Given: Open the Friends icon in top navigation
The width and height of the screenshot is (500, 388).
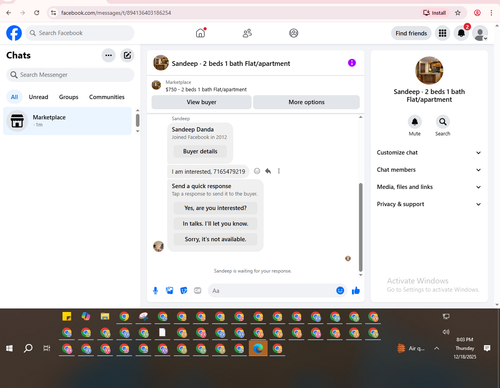Looking at the screenshot, I should (247, 33).
